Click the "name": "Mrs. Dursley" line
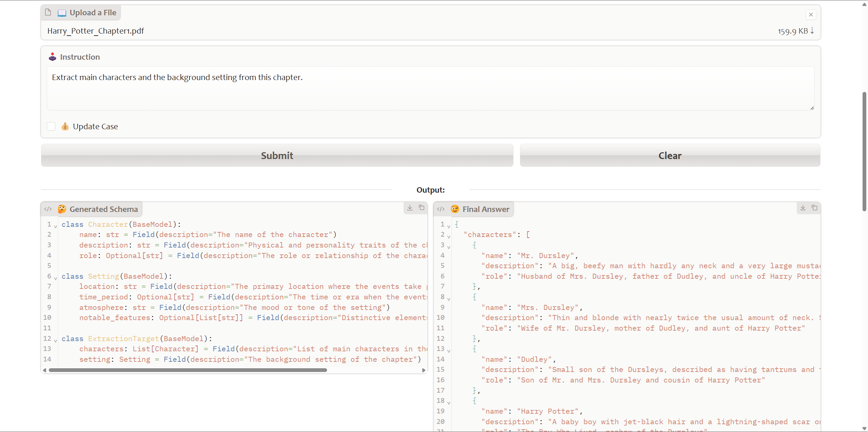The image size is (868, 432). pyautogui.click(x=532, y=307)
